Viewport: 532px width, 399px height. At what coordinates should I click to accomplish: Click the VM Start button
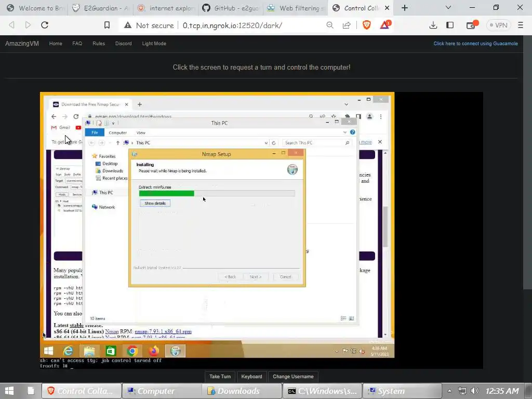48,351
